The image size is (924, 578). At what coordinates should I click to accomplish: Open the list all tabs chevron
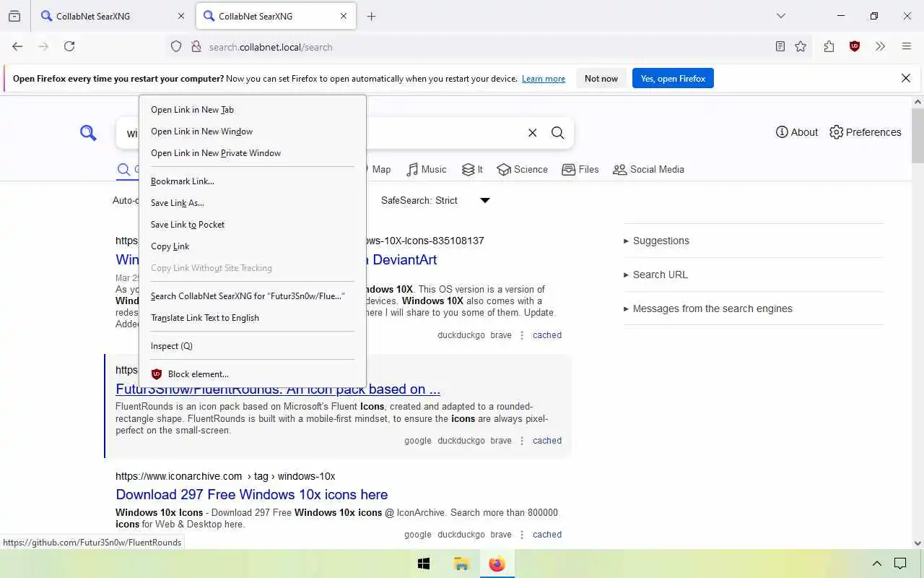pyautogui.click(x=780, y=16)
